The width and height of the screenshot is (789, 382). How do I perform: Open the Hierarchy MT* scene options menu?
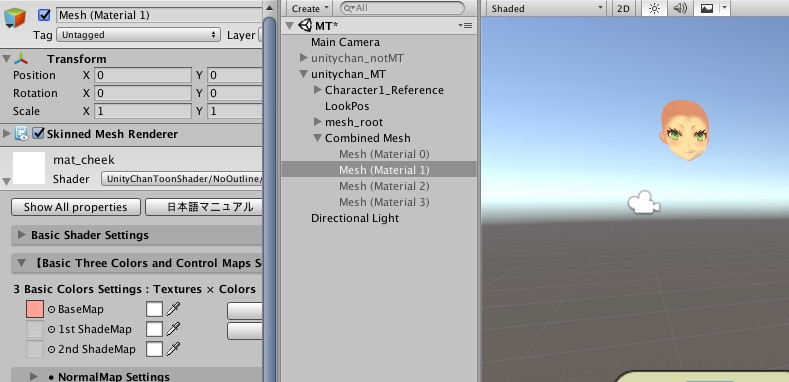(465, 25)
